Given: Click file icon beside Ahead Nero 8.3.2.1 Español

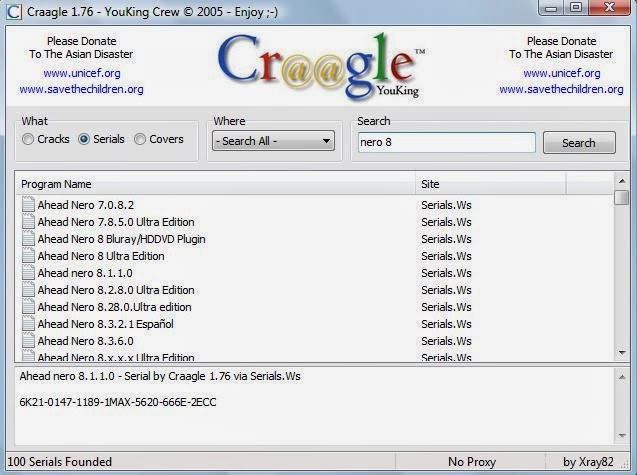Looking at the screenshot, I should click(x=28, y=324).
